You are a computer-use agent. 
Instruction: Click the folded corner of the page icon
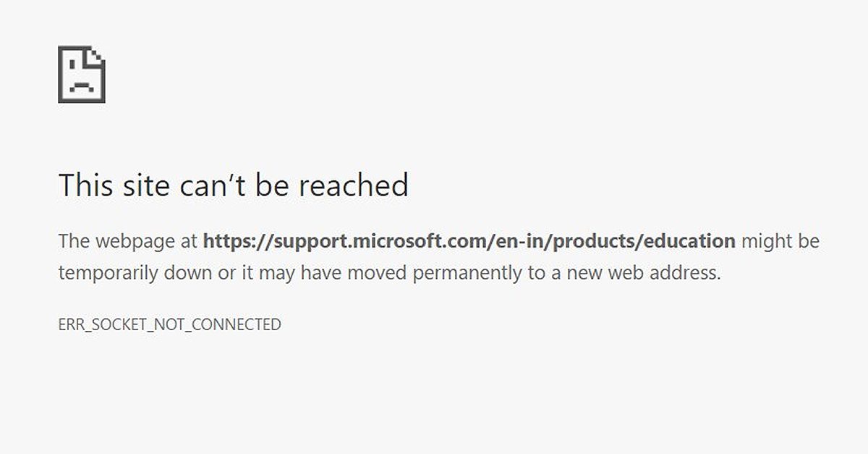(x=96, y=56)
